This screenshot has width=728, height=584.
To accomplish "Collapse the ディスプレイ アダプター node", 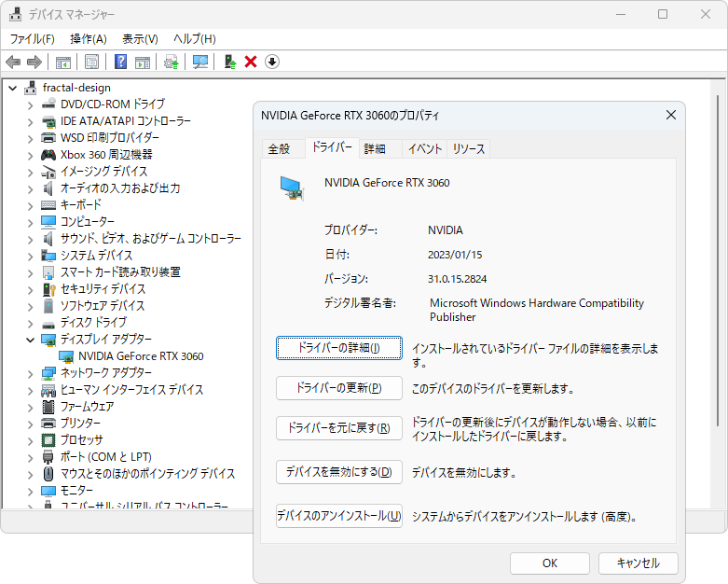I will click(30, 341).
